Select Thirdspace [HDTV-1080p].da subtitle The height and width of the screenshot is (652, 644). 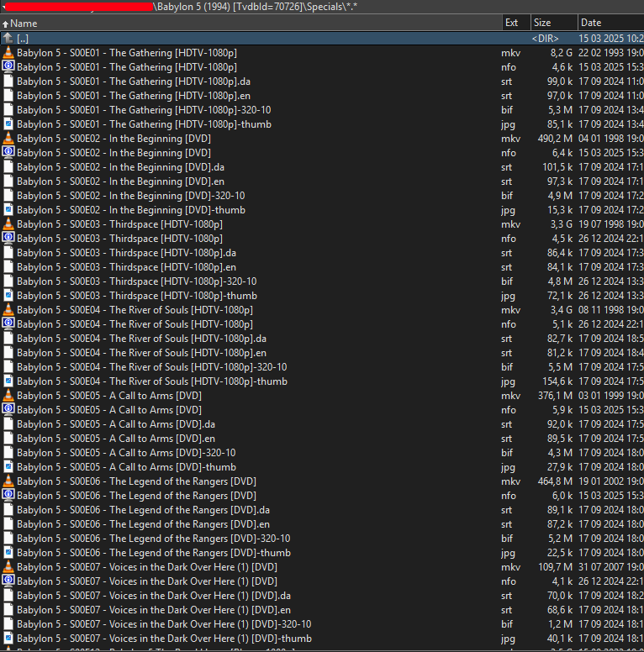tap(322, 253)
